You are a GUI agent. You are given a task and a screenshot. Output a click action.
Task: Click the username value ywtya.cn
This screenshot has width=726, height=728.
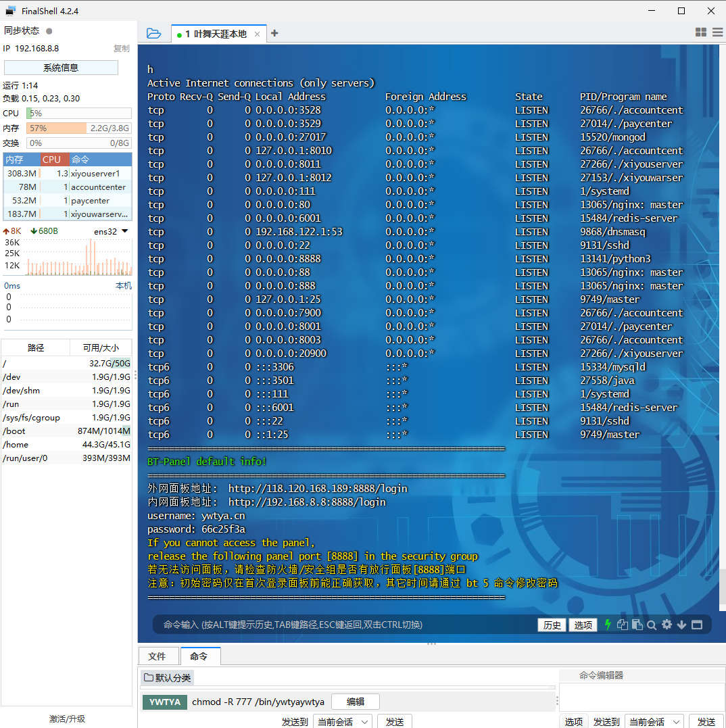(x=223, y=516)
